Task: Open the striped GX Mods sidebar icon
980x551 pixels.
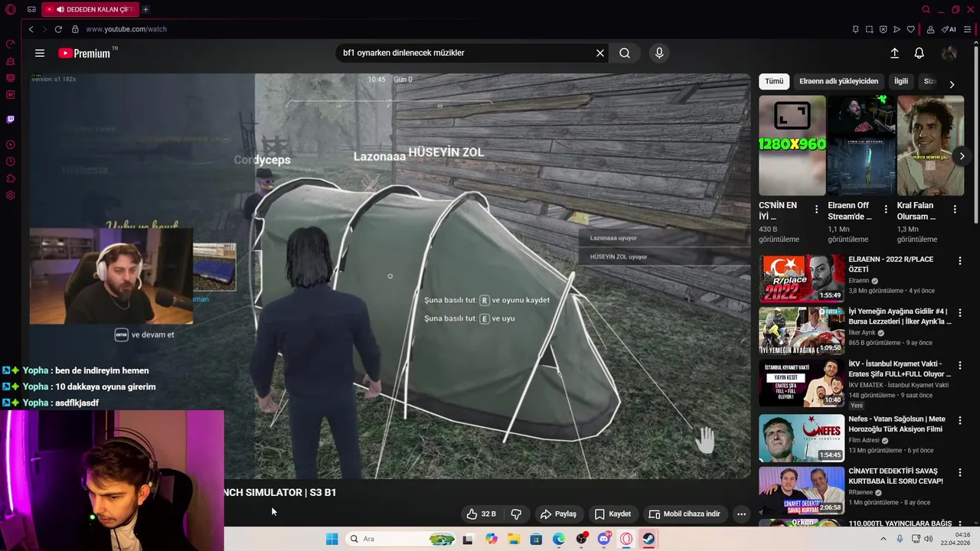Action: coord(10,78)
